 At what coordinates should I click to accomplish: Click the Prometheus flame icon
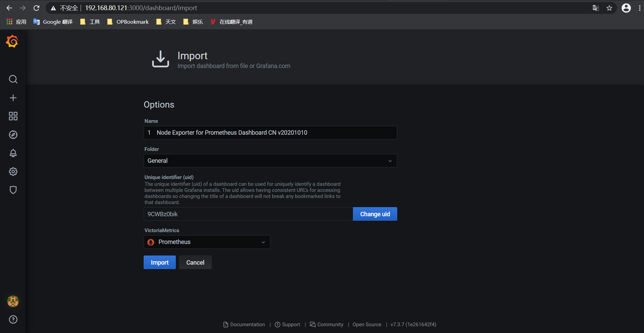[x=151, y=242]
